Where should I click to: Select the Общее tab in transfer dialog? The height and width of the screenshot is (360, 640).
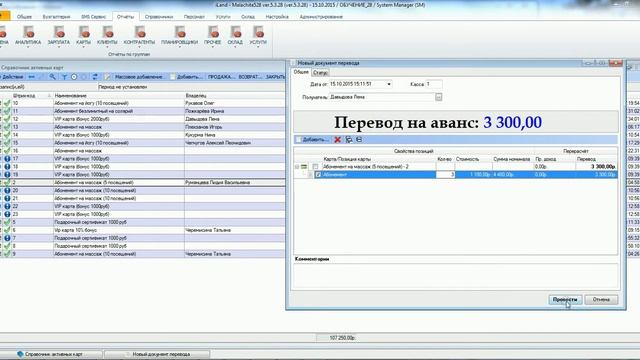301,72
